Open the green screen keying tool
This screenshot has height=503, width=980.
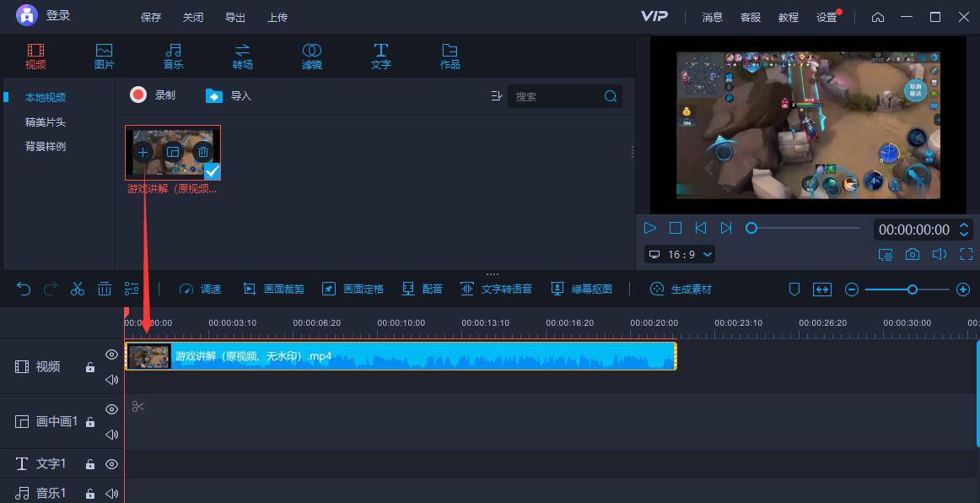coord(581,289)
